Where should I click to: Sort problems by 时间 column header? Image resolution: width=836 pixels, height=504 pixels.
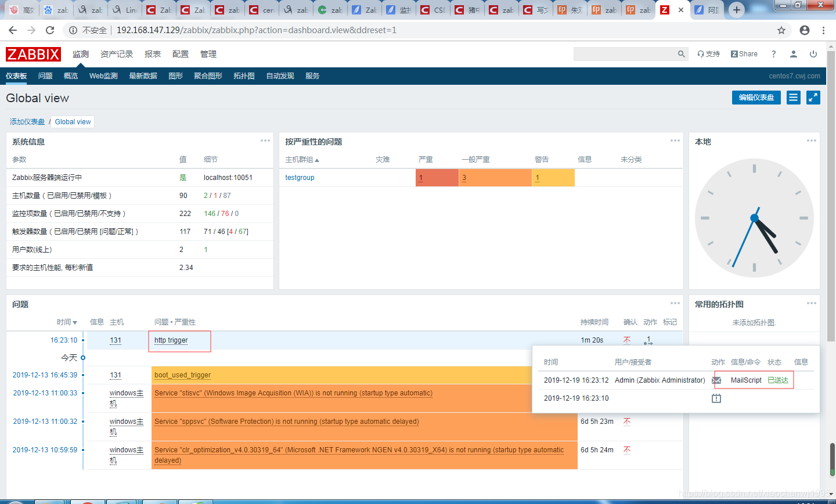[x=67, y=322]
